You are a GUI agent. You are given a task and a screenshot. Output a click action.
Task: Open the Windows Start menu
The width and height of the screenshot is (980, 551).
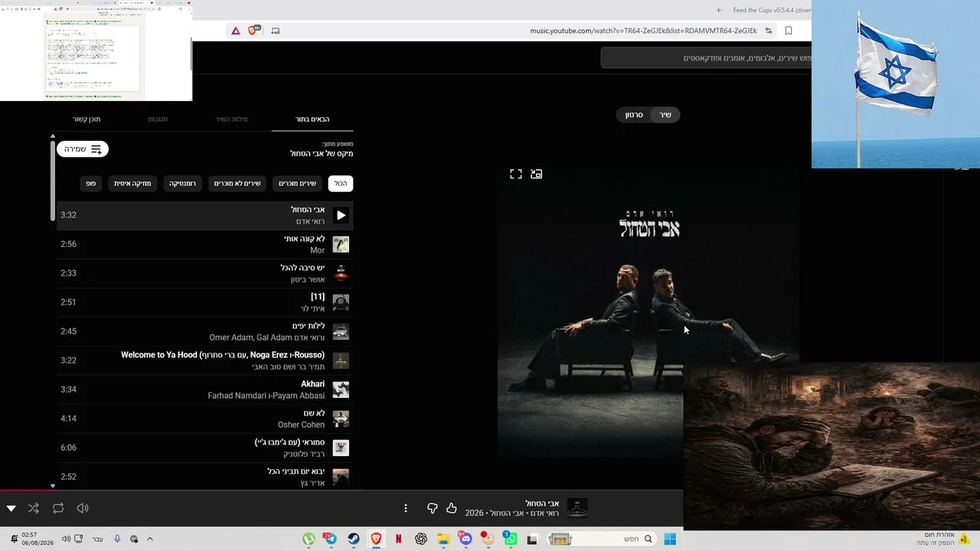670,539
